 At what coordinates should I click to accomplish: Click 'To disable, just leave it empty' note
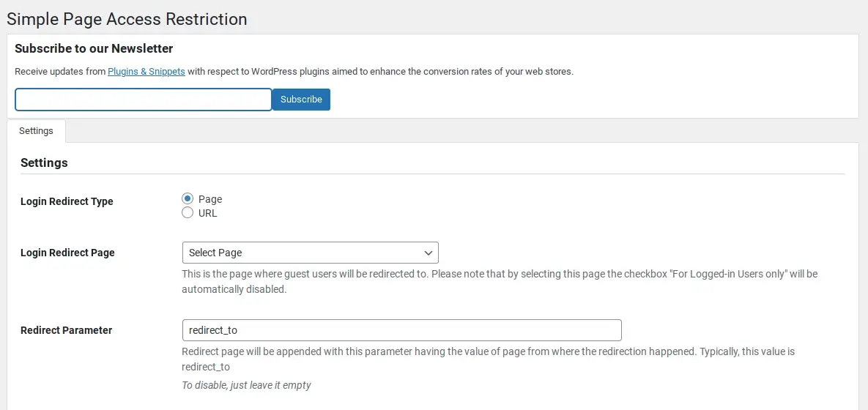click(246, 385)
